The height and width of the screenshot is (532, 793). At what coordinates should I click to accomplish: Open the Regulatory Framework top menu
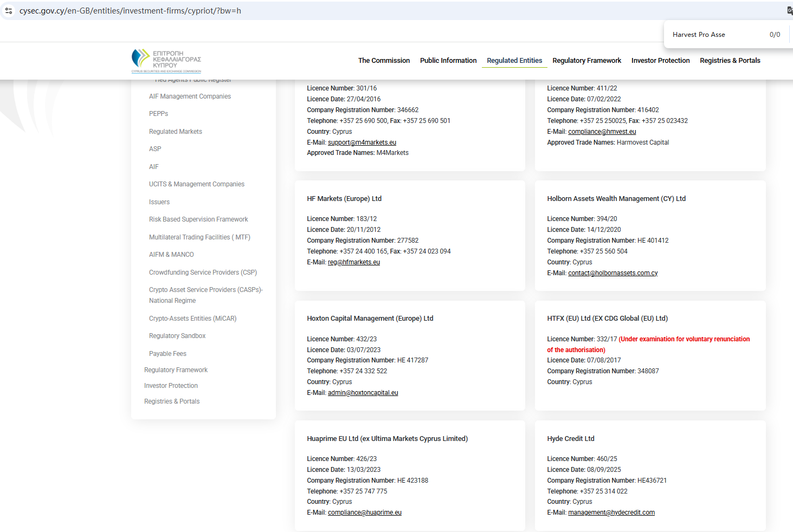[586, 61]
